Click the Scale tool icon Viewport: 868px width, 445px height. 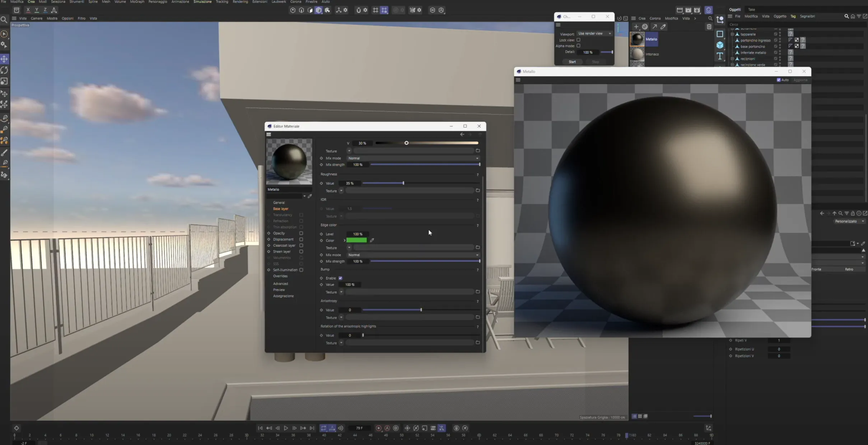coord(4,82)
